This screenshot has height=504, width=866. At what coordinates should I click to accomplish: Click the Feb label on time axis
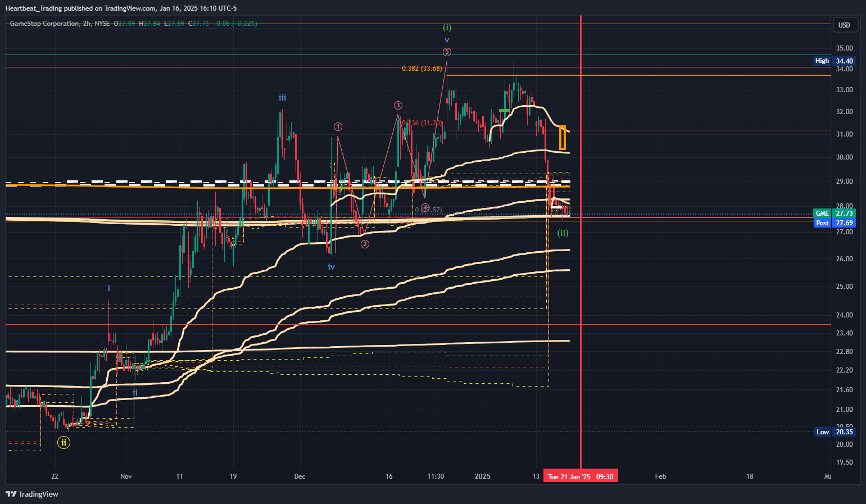660,476
